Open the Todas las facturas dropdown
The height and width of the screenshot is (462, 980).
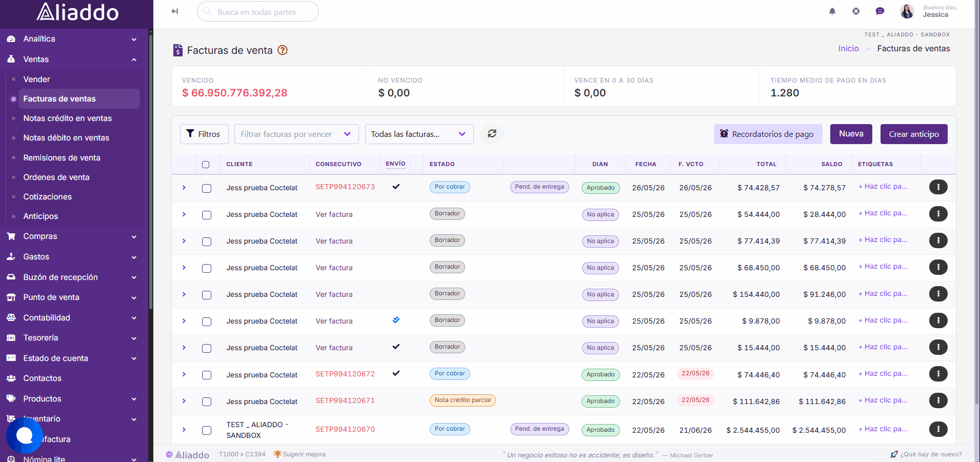tap(419, 134)
